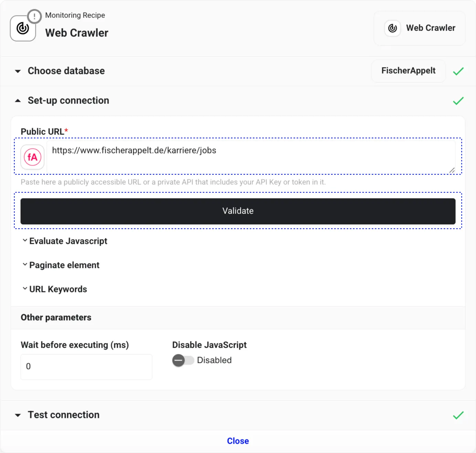The width and height of the screenshot is (476, 453).
Task: Click the spiral icon in Web Crawler chip
Action: coord(392,28)
